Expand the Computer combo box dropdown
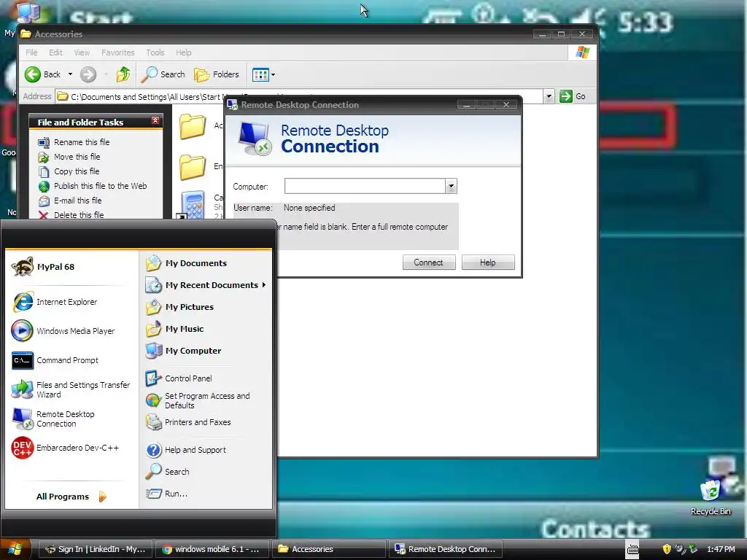Viewport: 747px width, 560px height. coord(451,186)
